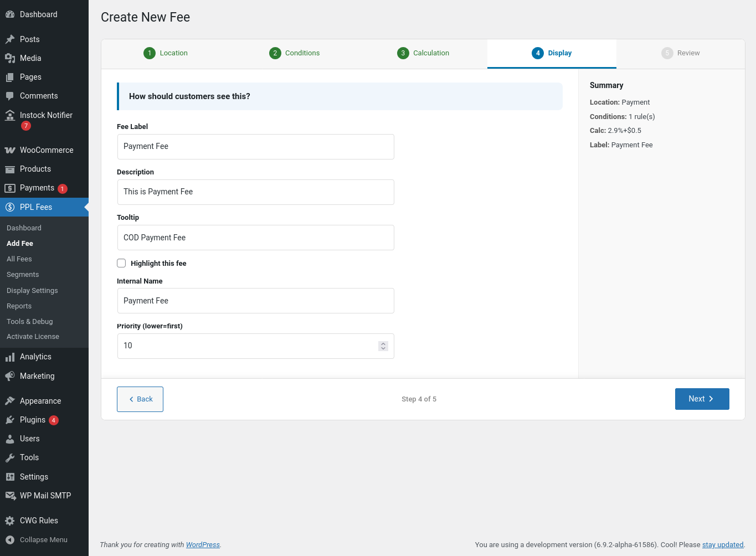
Task: Open Display Settings submenu item
Action: tap(32, 291)
